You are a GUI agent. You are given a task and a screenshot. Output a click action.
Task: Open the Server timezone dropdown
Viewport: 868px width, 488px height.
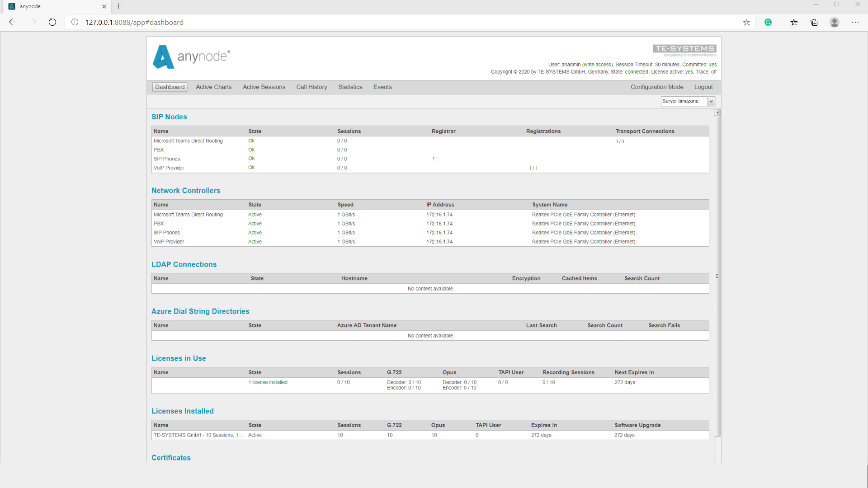pyautogui.click(x=688, y=101)
